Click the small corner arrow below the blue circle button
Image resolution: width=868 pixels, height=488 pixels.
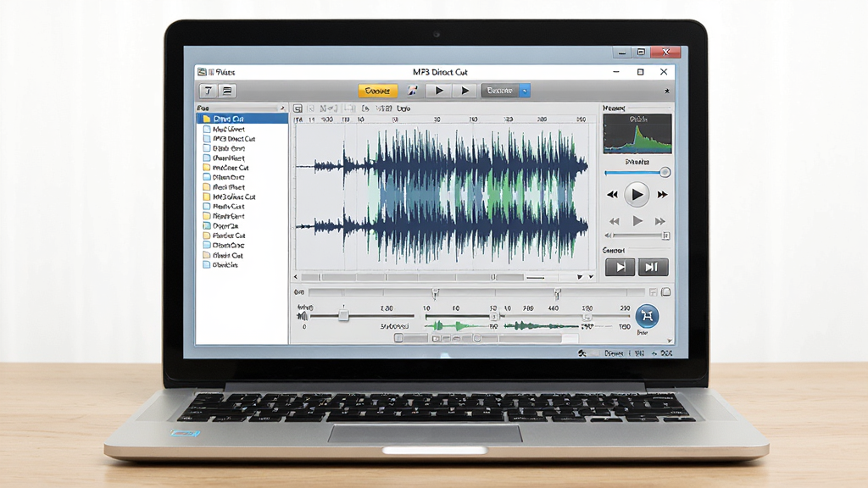[x=670, y=341]
